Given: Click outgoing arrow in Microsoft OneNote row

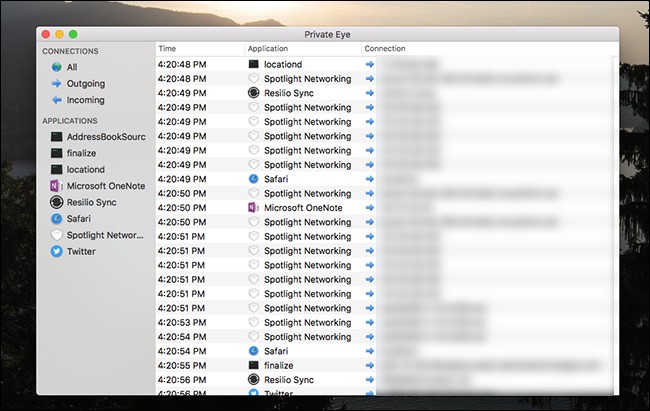Looking at the screenshot, I should click(370, 208).
